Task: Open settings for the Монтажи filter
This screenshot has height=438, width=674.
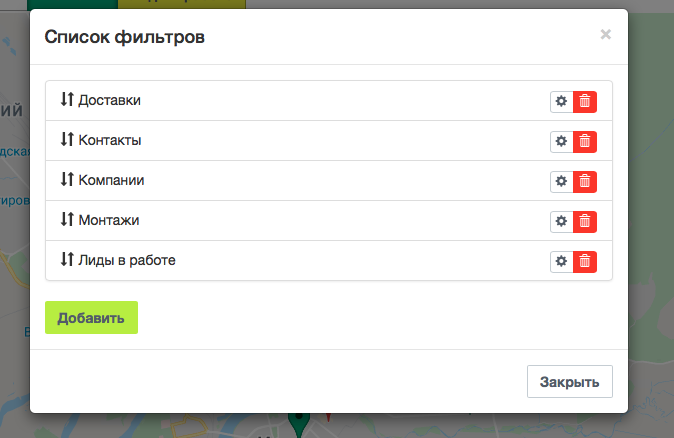Action: coord(561,221)
